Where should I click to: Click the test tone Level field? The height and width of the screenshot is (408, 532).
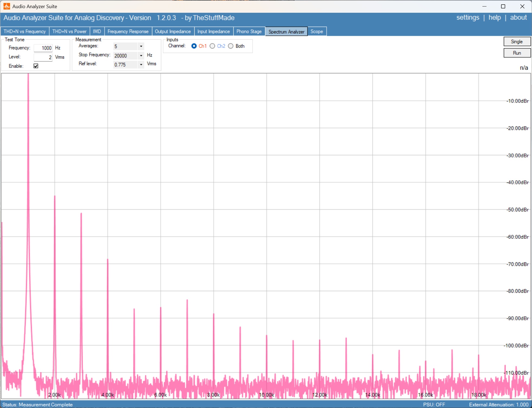[x=43, y=57]
